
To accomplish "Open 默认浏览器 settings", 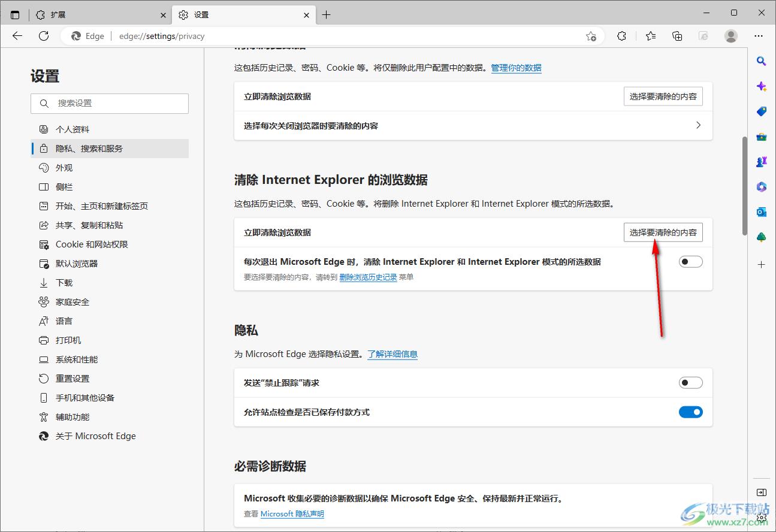I will click(x=110, y=264).
